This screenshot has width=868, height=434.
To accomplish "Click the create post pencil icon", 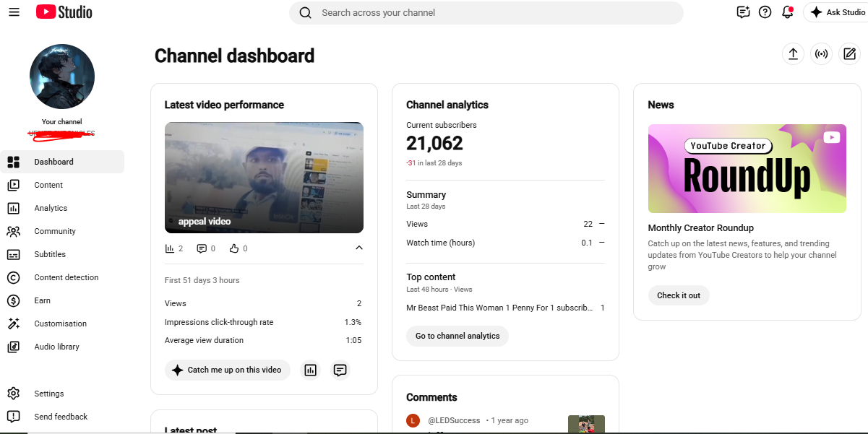I will click(x=850, y=54).
